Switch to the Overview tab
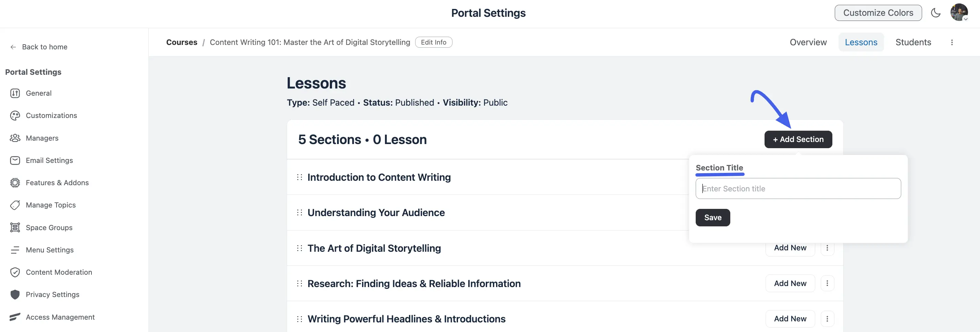The height and width of the screenshot is (332, 980). point(808,42)
